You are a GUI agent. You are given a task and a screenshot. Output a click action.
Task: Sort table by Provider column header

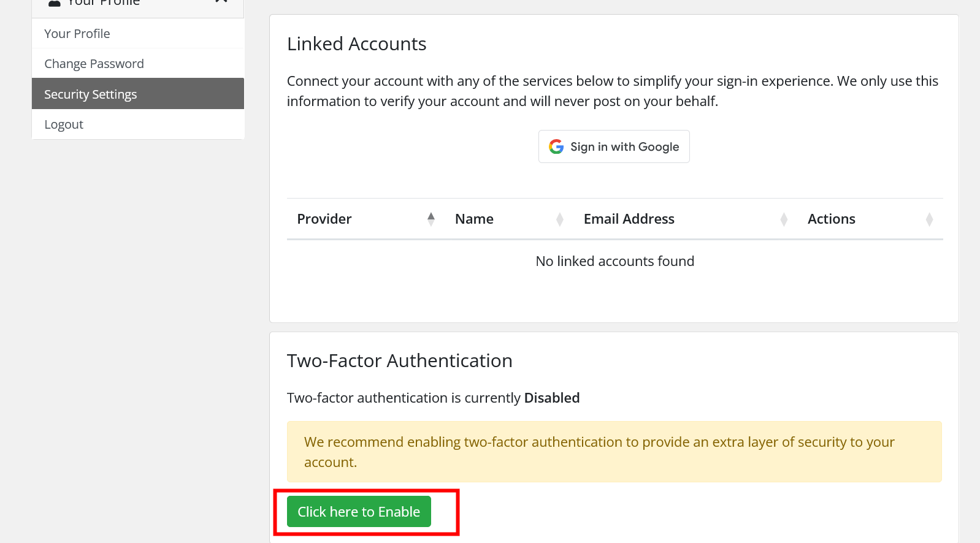click(x=324, y=219)
